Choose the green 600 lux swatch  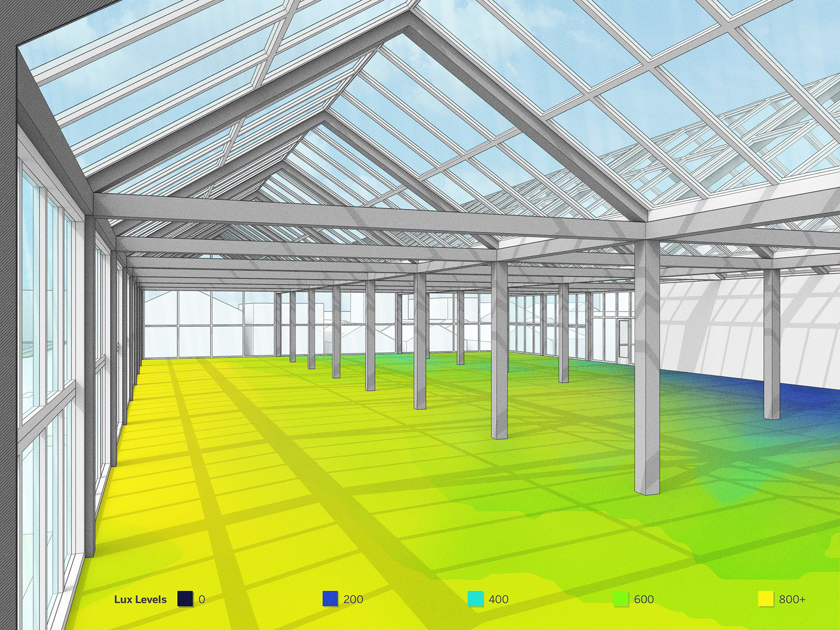click(x=620, y=599)
